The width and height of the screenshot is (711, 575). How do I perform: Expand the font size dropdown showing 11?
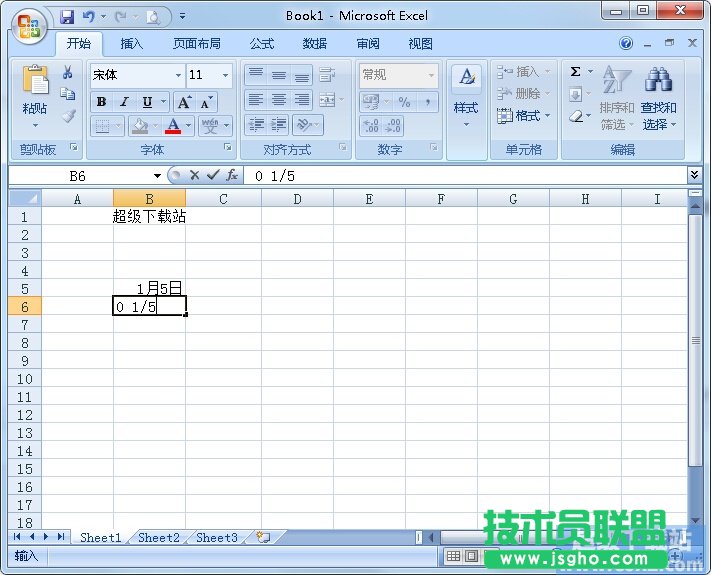coord(225,75)
